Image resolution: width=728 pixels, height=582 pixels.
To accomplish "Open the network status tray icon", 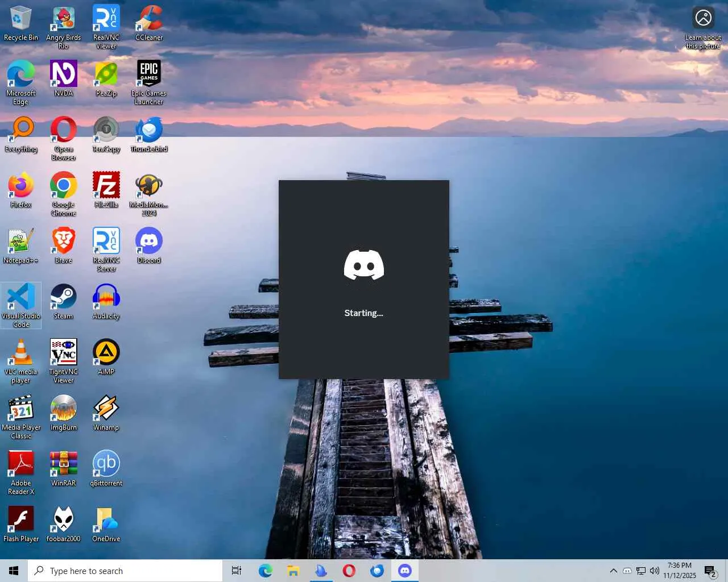I will (641, 571).
